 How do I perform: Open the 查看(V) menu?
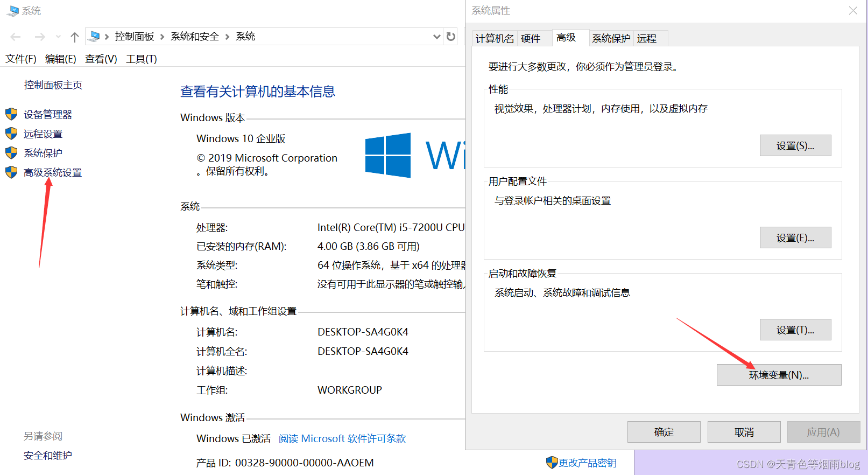point(101,59)
